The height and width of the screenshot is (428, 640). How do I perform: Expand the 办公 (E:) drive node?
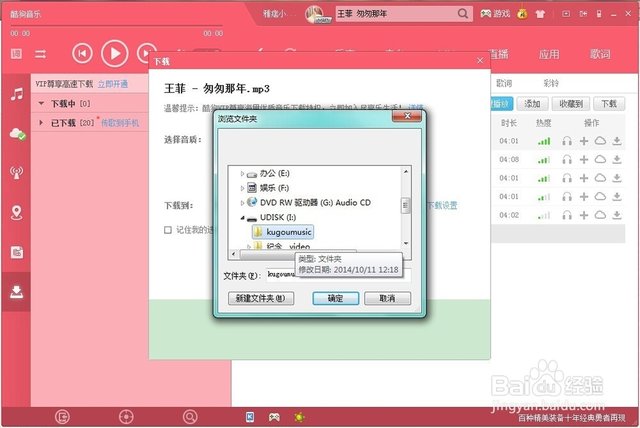(x=242, y=174)
